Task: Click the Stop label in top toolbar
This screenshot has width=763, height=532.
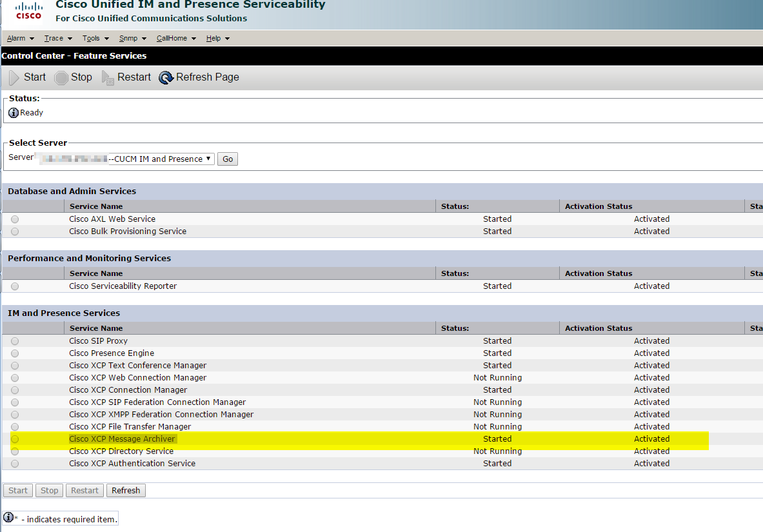Action: (81, 77)
